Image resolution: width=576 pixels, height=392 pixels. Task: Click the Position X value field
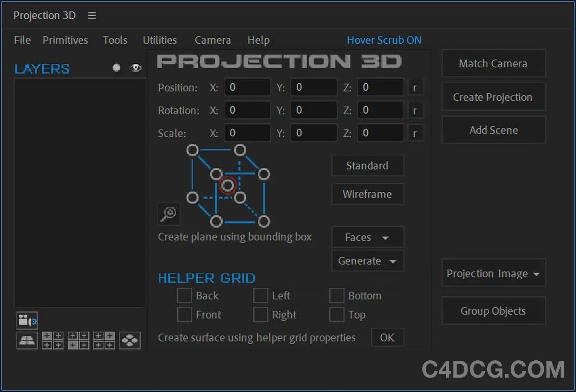click(x=247, y=87)
